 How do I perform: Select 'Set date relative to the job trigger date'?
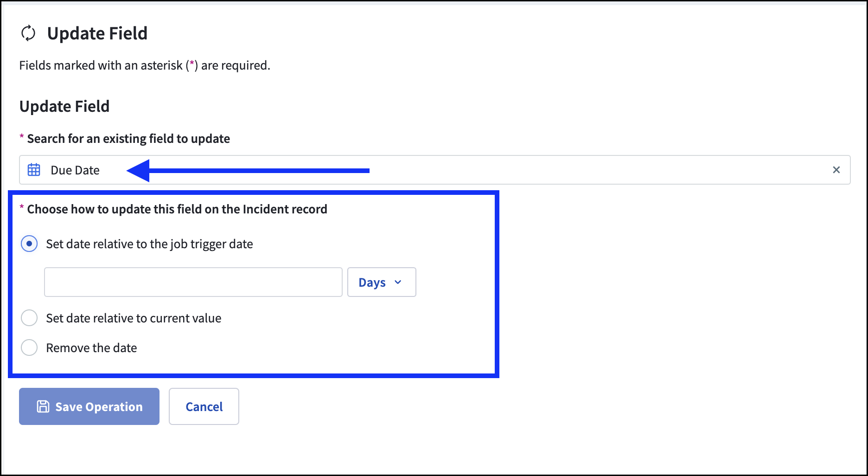[x=29, y=244]
